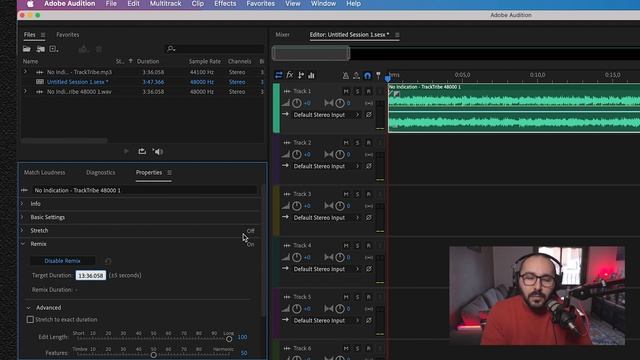
Task: Click the Features slider handle
Action: [153, 355]
